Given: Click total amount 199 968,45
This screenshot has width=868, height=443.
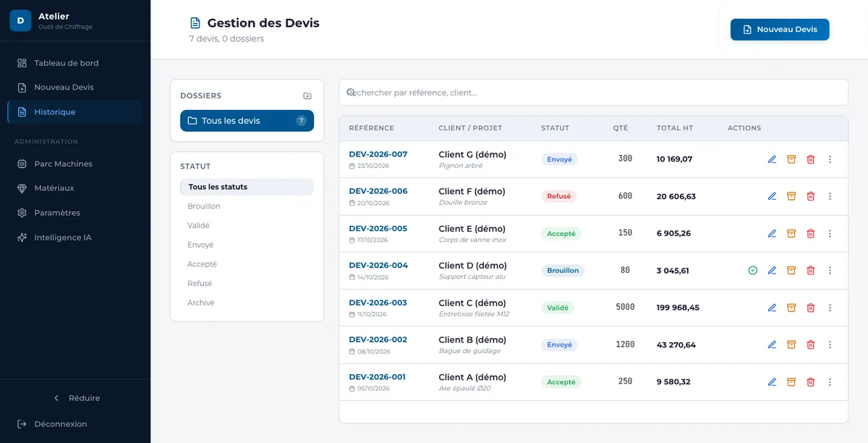Looking at the screenshot, I should [x=678, y=308].
